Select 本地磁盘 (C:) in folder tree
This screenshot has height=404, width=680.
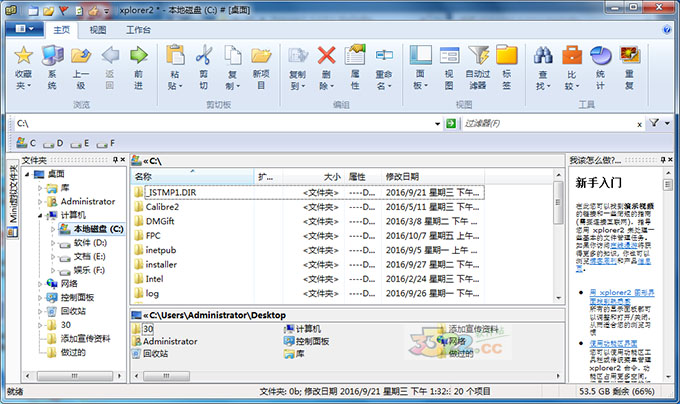98,229
